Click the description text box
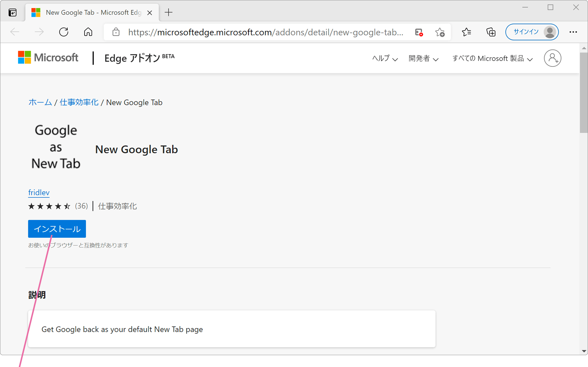588x367 pixels. [x=232, y=329]
